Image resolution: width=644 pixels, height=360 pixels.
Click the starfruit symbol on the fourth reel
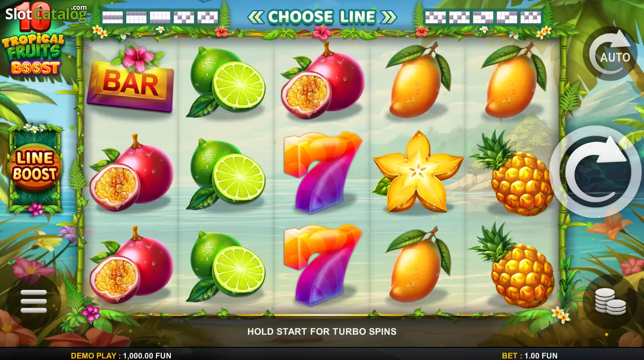point(418,172)
